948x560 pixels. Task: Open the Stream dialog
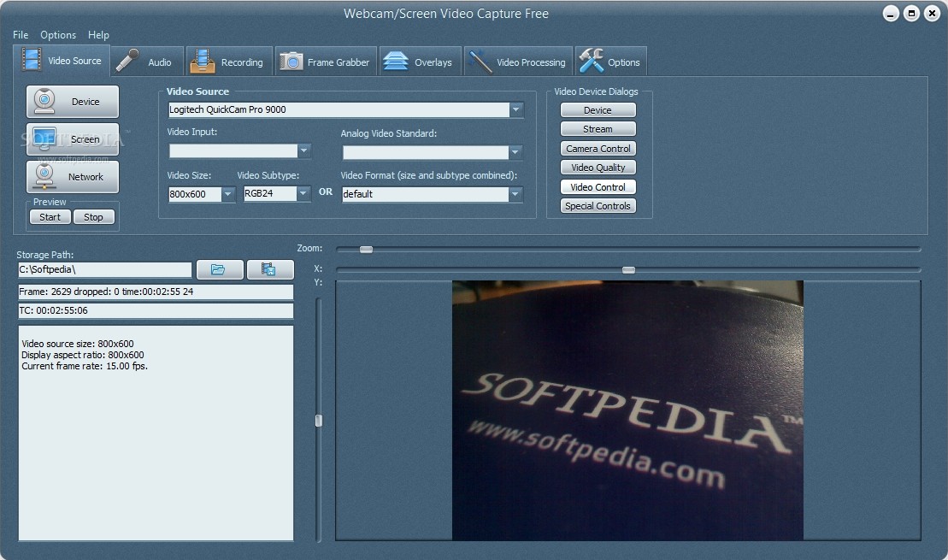click(x=598, y=129)
